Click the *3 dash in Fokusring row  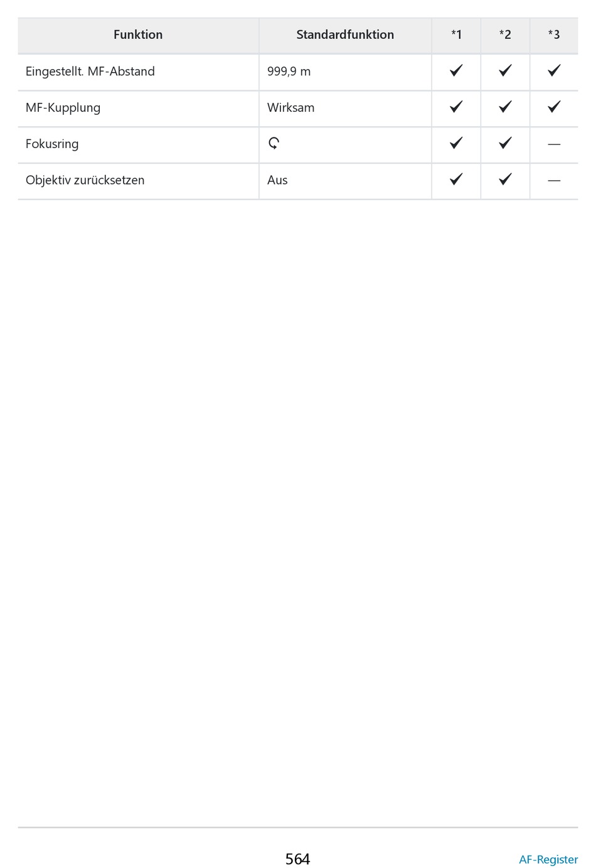[554, 144]
